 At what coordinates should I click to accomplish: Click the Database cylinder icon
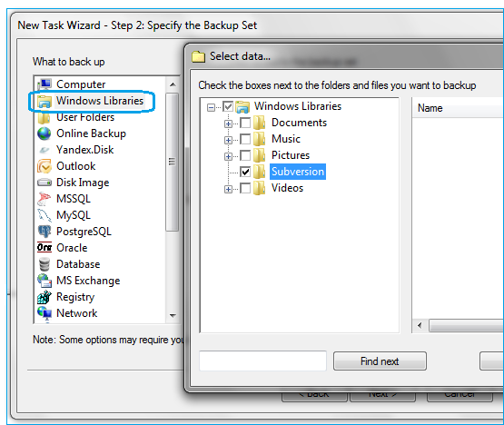[44, 264]
